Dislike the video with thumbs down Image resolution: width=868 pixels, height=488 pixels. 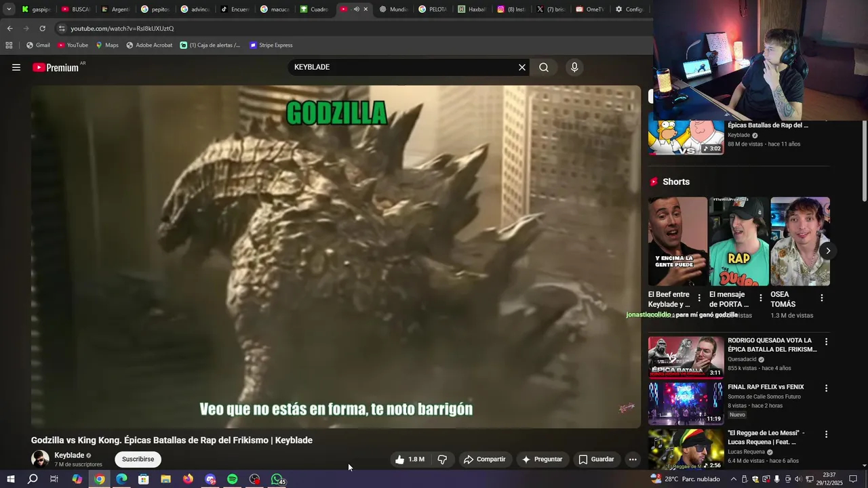442,460
